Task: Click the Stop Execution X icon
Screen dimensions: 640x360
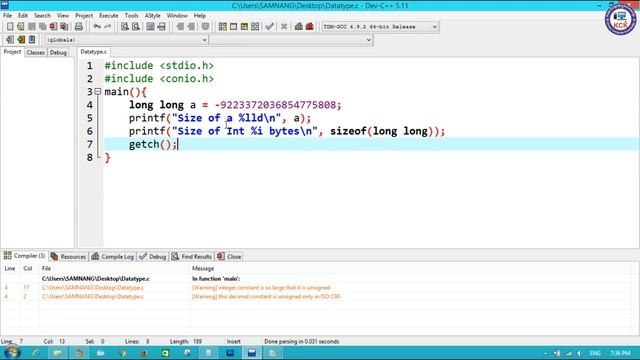Action: pyautogui.click(x=284, y=27)
